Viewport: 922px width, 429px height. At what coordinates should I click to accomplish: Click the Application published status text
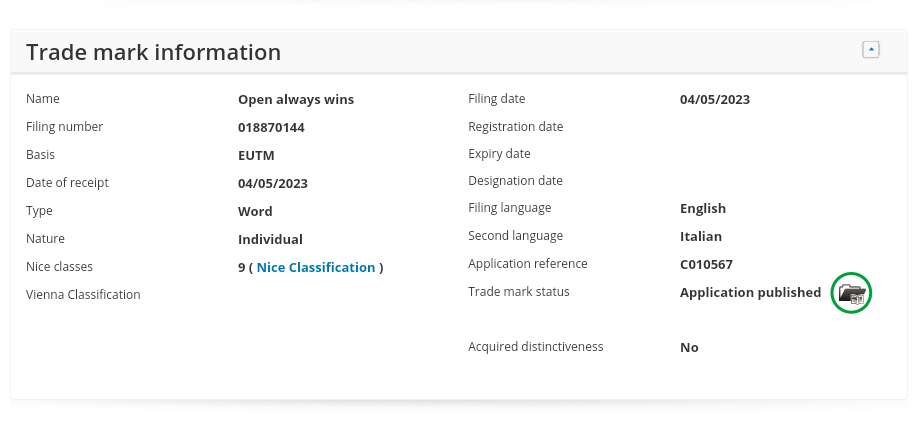pos(750,293)
